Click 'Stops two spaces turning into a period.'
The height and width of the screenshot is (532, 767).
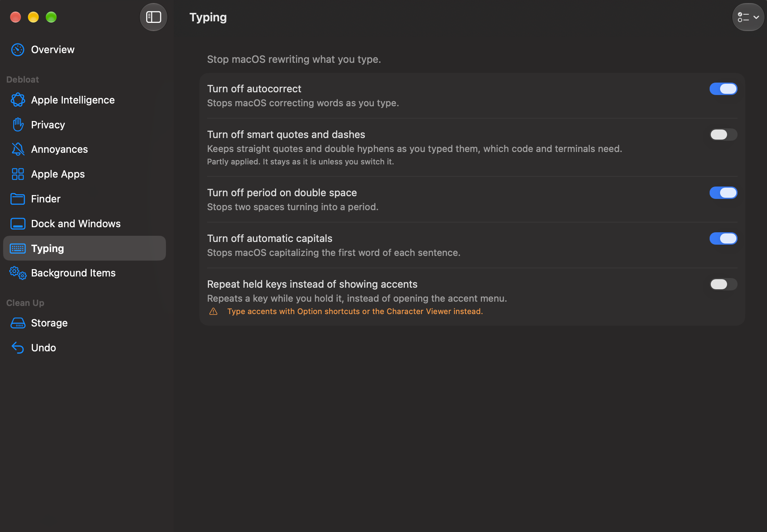(x=293, y=207)
